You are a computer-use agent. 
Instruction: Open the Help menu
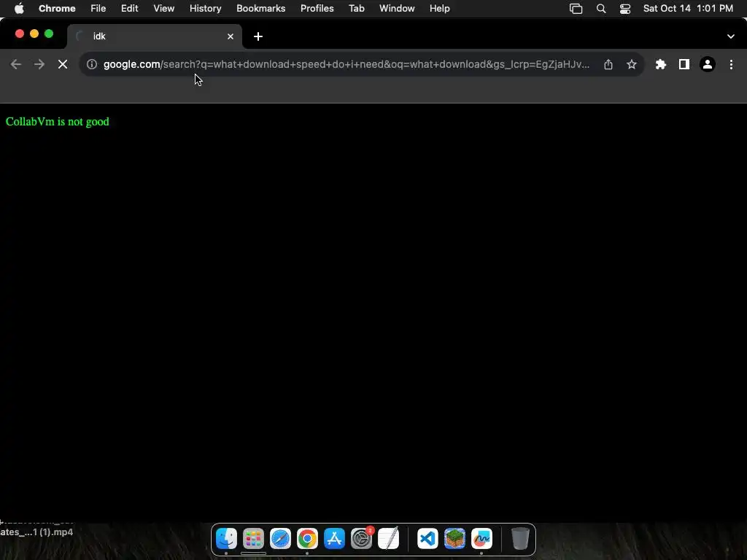pos(440,9)
